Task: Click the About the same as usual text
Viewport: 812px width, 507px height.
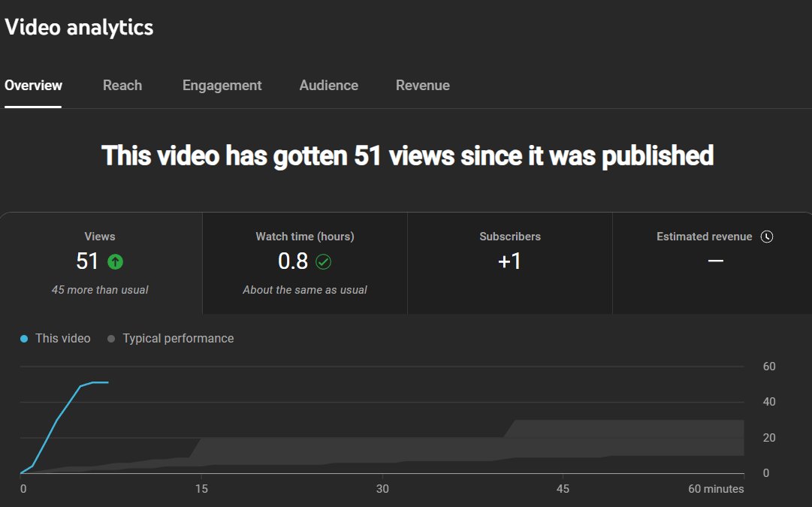Action: (305, 290)
